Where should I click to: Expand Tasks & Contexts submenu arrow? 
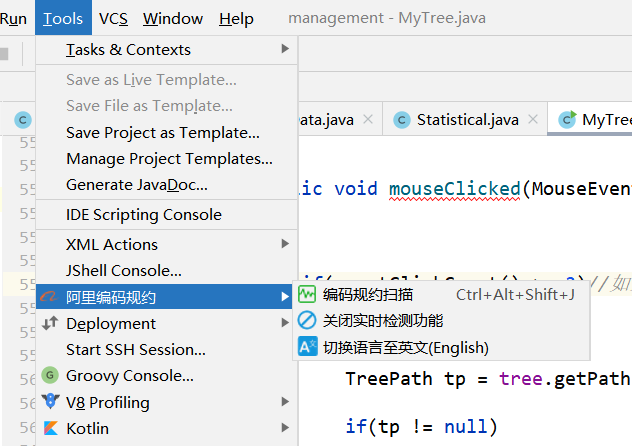click(285, 49)
